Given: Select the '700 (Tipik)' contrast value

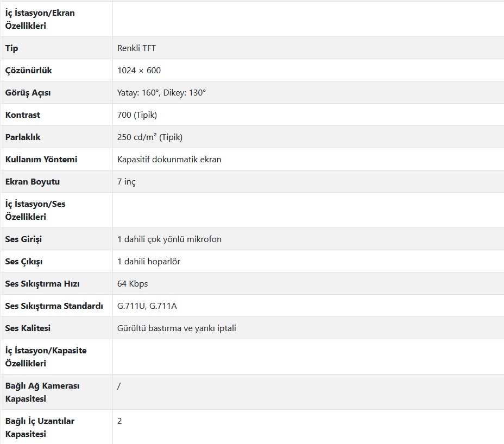Looking at the screenshot, I should 137,115.
